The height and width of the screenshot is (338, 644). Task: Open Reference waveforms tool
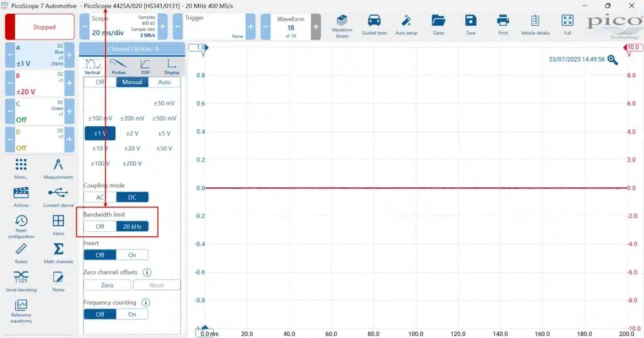point(21,312)
